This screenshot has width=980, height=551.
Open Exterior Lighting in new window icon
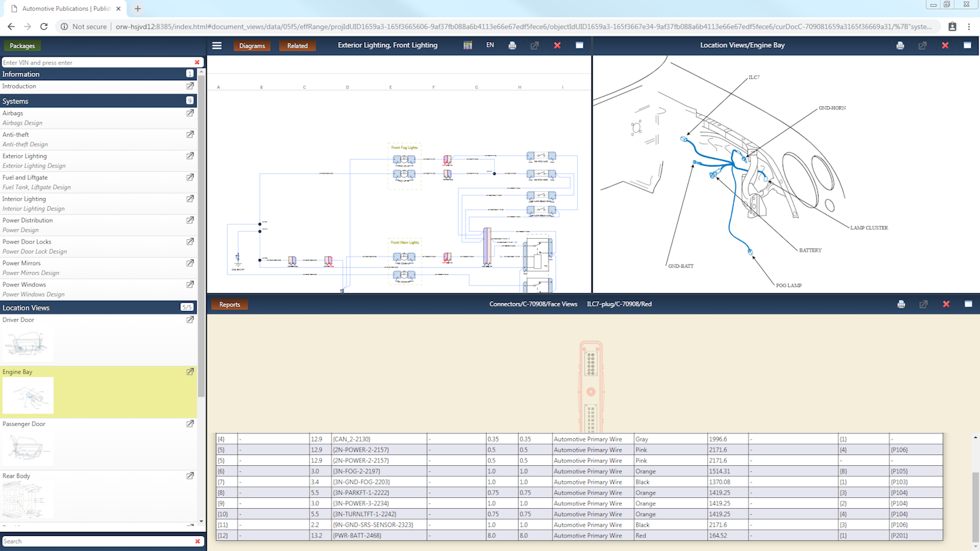pyautogui.click(x=190, y=156)
